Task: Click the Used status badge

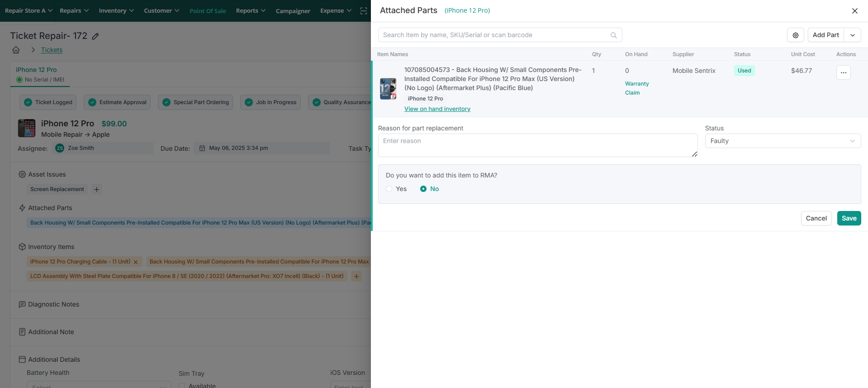Action: 744,71
